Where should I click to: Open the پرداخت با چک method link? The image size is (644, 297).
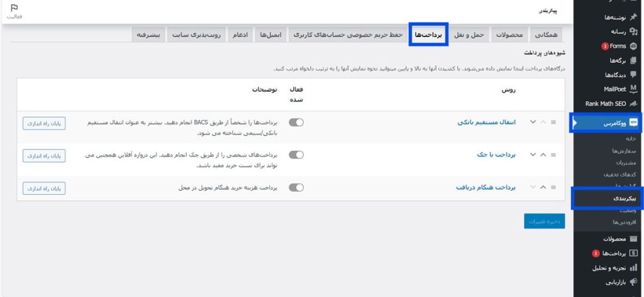pos(495,154)
